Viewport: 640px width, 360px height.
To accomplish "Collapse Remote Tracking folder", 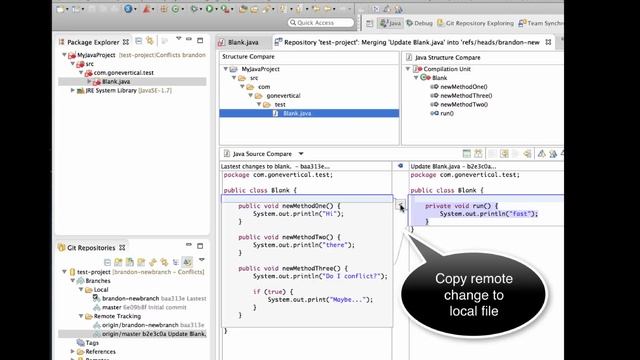I will [x=81, y=316].
